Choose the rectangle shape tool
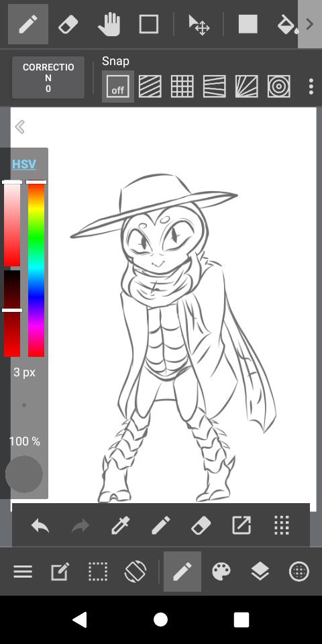The image size is (322, 644). point(149,25)
